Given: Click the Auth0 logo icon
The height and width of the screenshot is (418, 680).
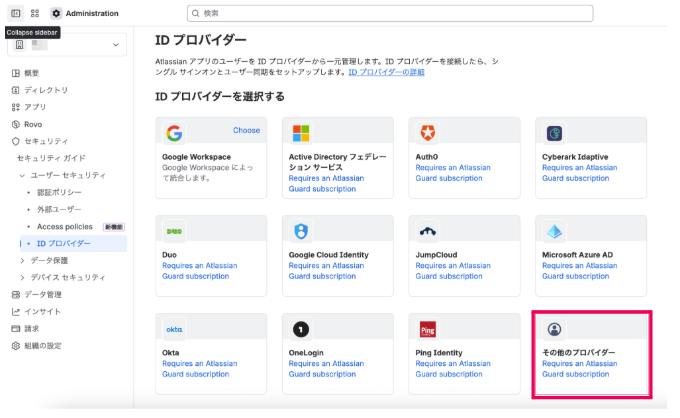Looking at the screenshot, I should [x=428, y=133].
